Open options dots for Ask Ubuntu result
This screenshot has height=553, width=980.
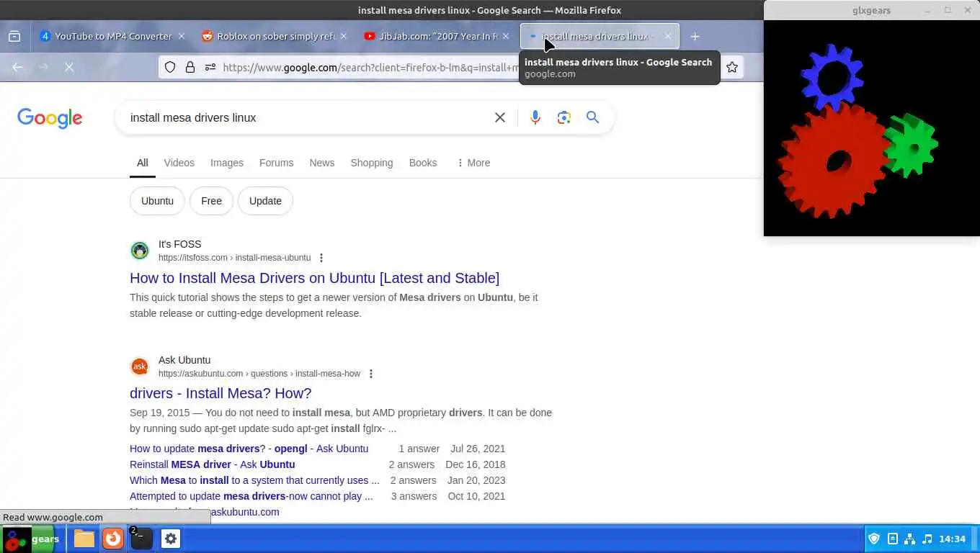pyautogui.click(x=371, y=374)
